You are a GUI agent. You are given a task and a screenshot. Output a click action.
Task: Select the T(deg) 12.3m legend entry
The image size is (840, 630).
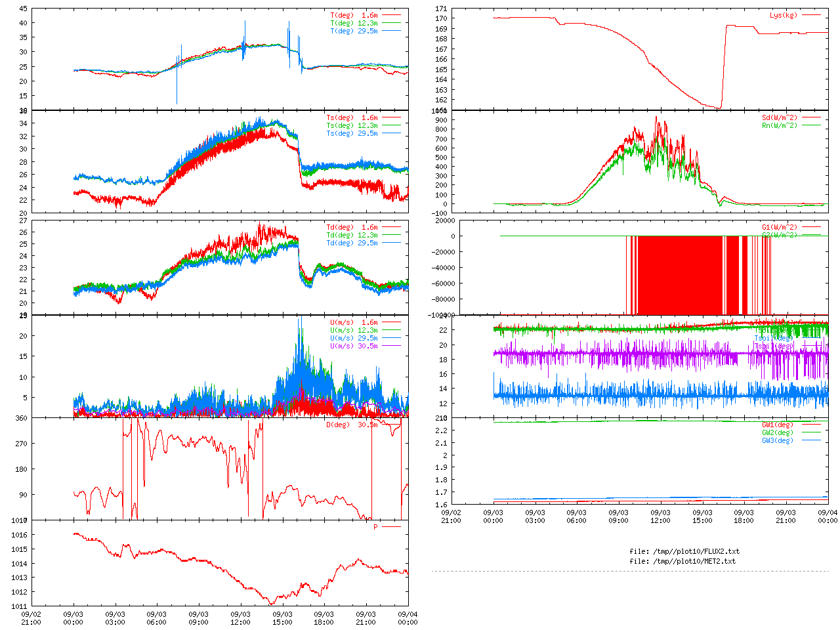[x=354, y=23]
